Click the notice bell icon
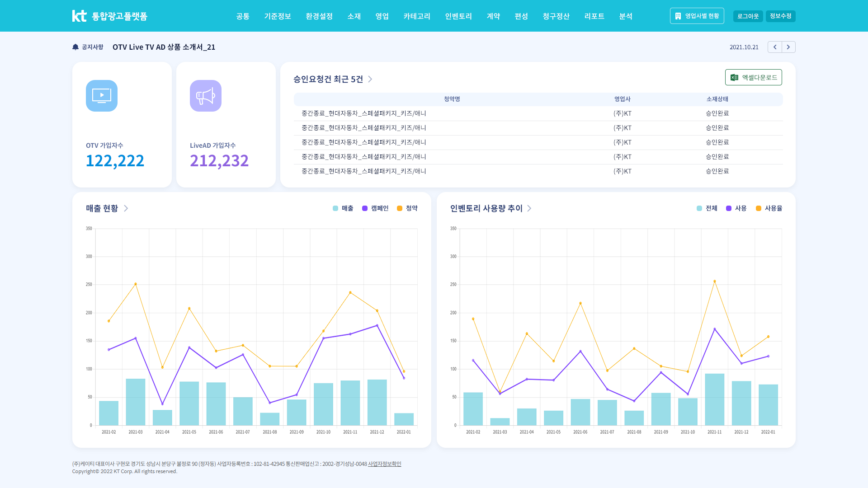 (x=75, y=47)
